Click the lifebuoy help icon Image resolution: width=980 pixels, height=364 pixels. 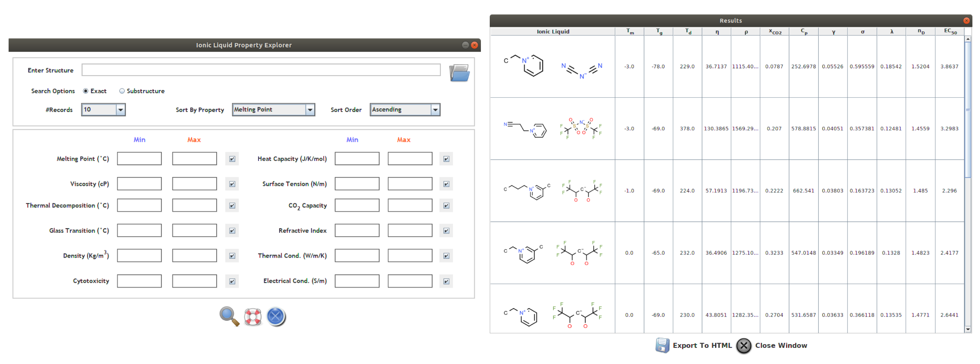tap(253, 316)
